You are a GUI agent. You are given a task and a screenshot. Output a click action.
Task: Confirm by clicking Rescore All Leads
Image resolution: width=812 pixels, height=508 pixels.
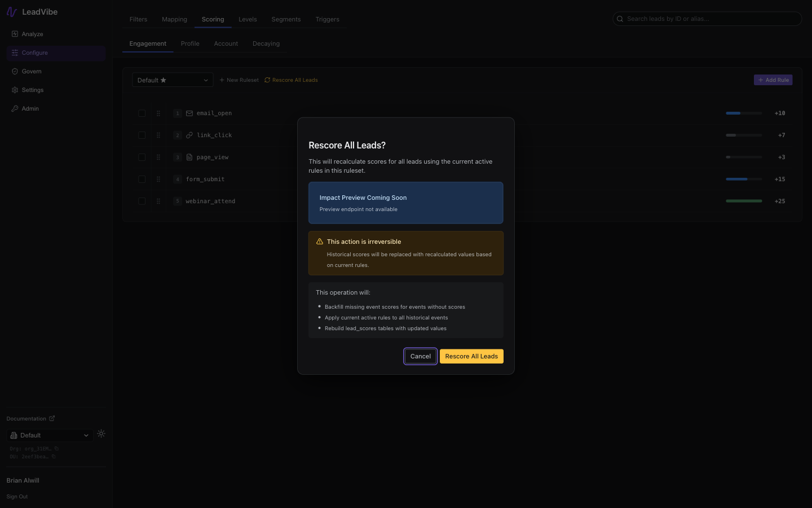pos(471,356)
